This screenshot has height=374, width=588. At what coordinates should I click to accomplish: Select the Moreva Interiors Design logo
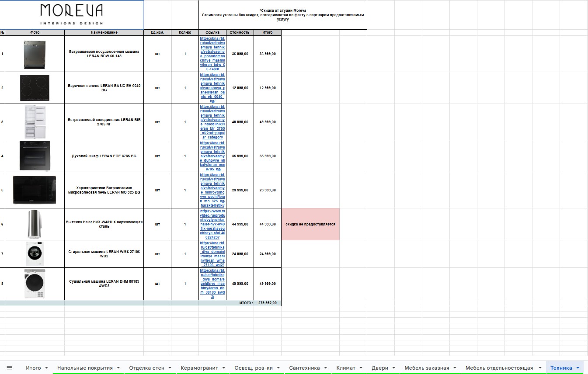[71, 14]
